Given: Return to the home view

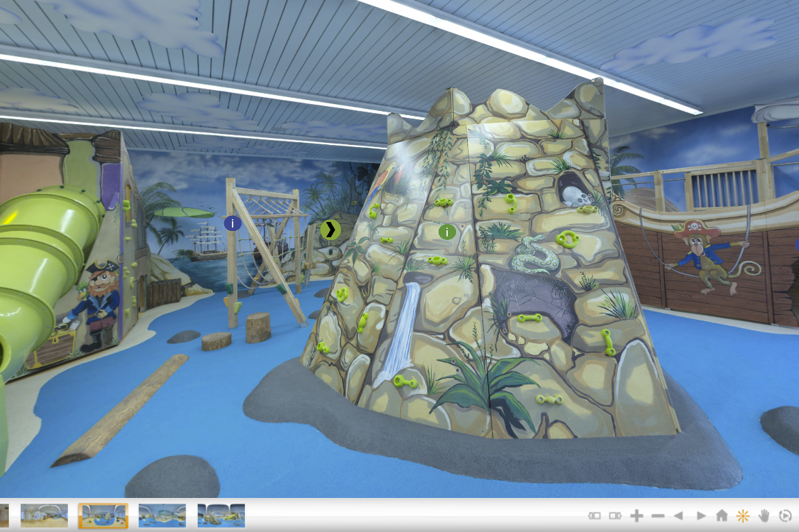Looking at the screenshot, I should pyautogui.click(x=721, y=515).
